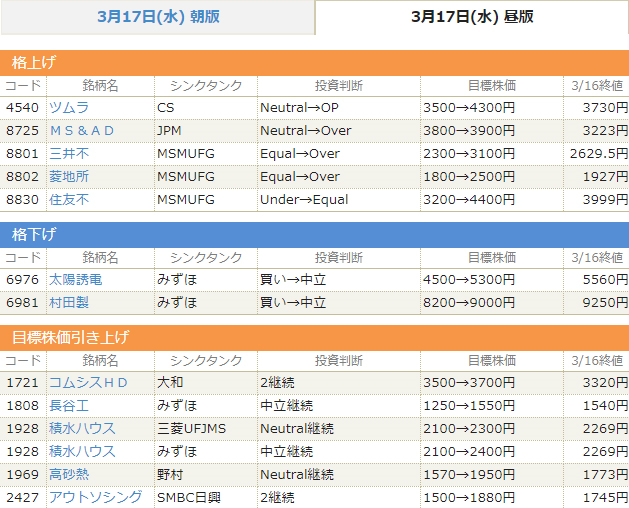This screenshot has width=629, height=508.
Task: Click code 8801 cell
Action: 22,154
